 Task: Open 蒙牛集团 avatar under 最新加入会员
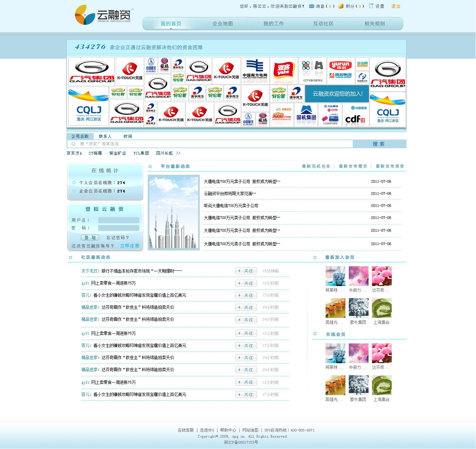tap(359, 308)
